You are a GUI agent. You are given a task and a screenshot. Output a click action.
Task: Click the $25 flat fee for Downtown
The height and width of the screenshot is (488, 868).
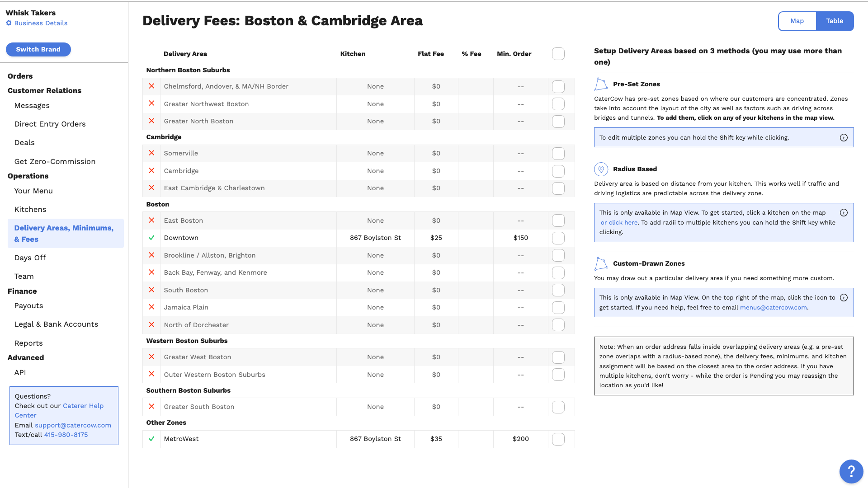436,238
